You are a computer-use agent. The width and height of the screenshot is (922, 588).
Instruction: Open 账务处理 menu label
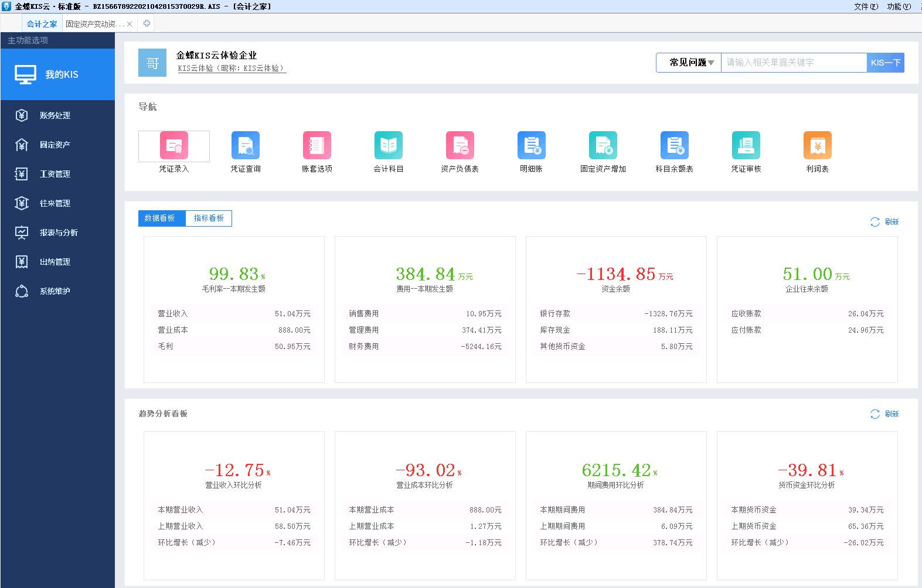[55, 115]
